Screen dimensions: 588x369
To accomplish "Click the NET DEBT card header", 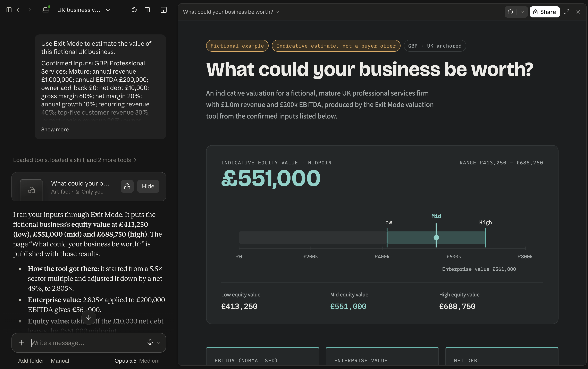I will coord(467,360).
